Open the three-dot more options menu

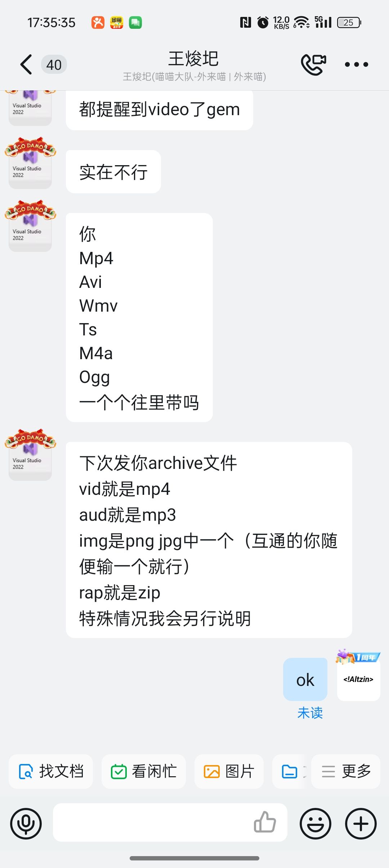pos(356,65)
